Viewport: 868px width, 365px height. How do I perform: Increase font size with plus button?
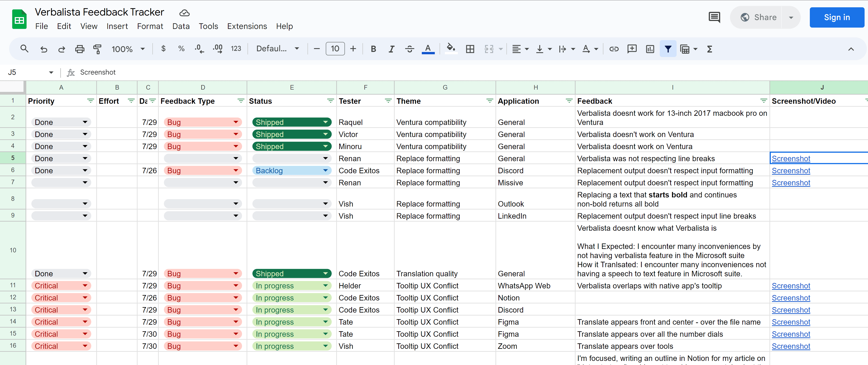(x=353, y=49)
